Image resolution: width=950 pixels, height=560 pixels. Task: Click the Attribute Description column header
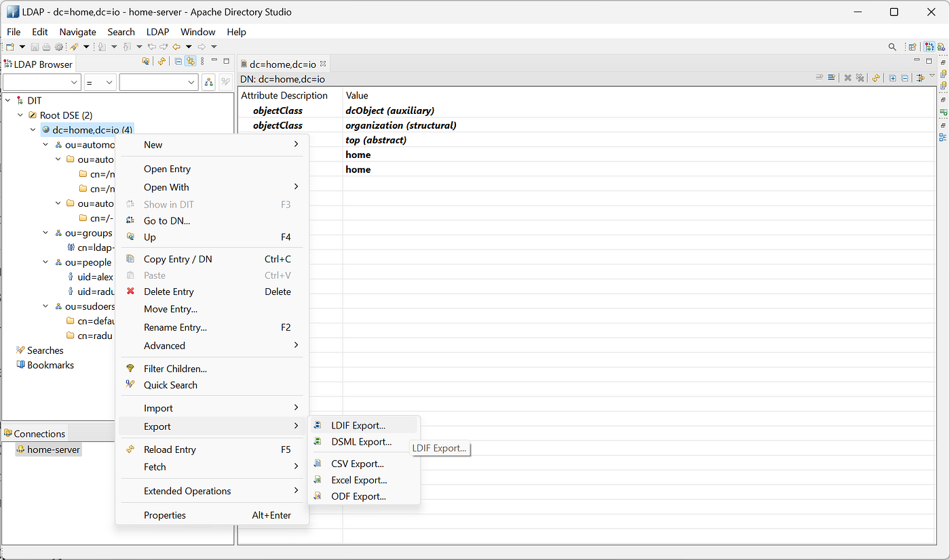coord(284,96)
